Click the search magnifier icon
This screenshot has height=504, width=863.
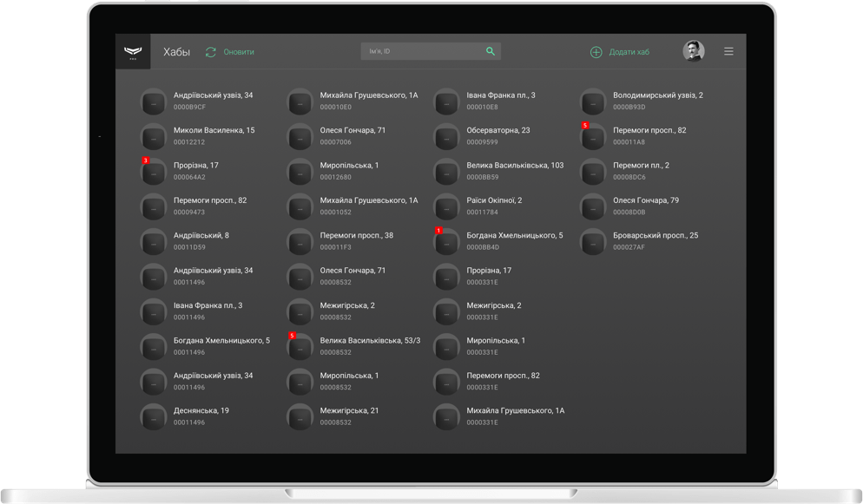(x=491, y=52)
